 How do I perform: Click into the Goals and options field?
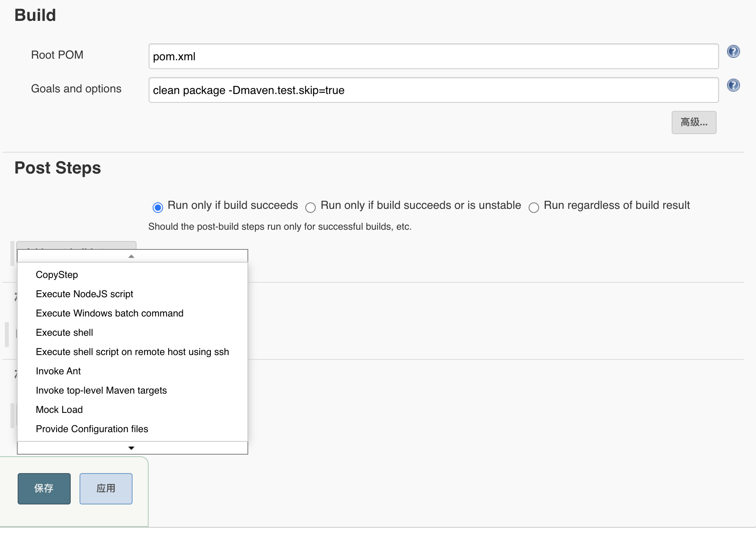(x=433, y=90)
